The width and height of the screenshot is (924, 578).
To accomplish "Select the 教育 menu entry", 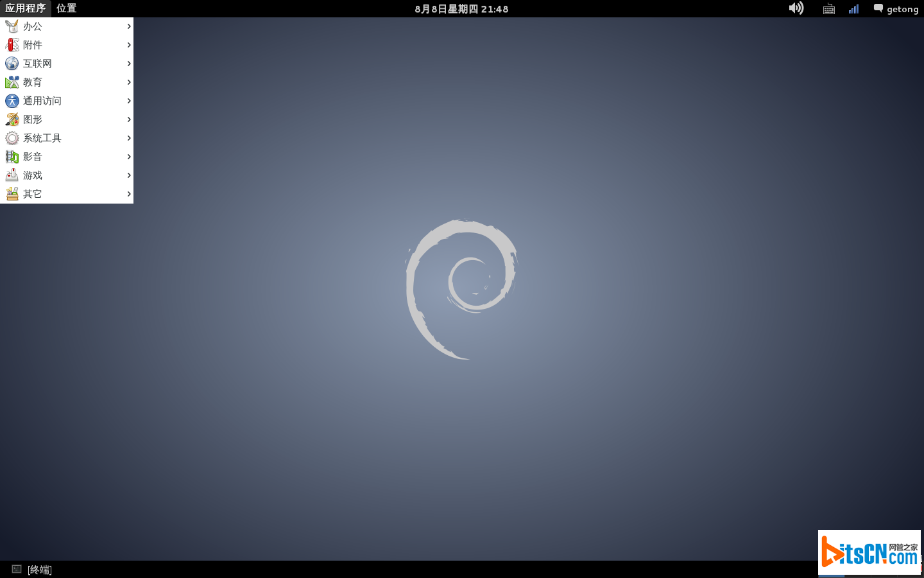I will [67, 82].
